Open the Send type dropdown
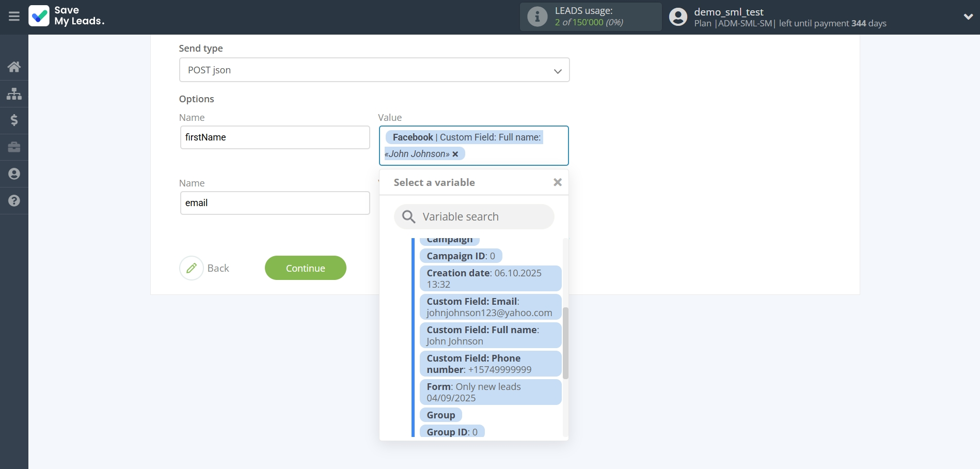 pyautogui.click(x=374, y=70)
